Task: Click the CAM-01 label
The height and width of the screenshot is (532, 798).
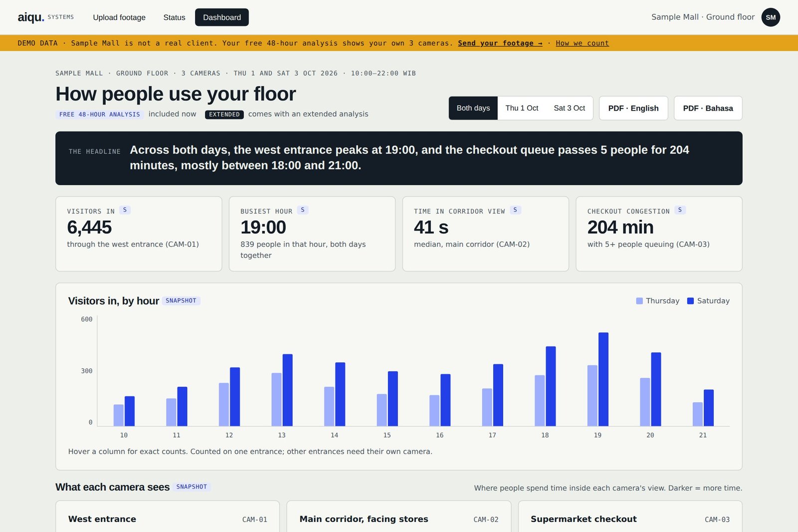Action: [255, 520]
